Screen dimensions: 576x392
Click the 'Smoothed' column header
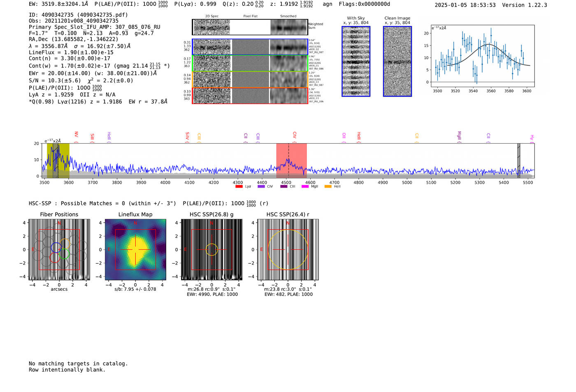point(288,16)
